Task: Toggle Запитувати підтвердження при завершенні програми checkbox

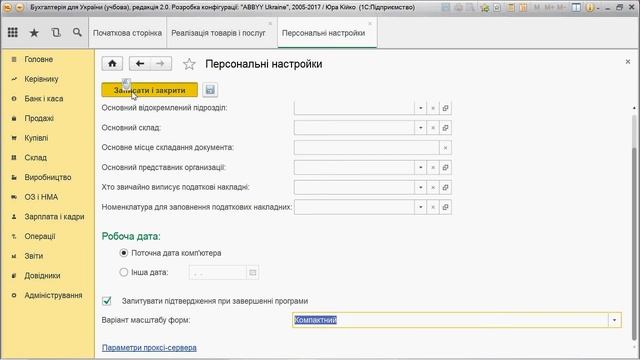Action: tap(107, 301)
